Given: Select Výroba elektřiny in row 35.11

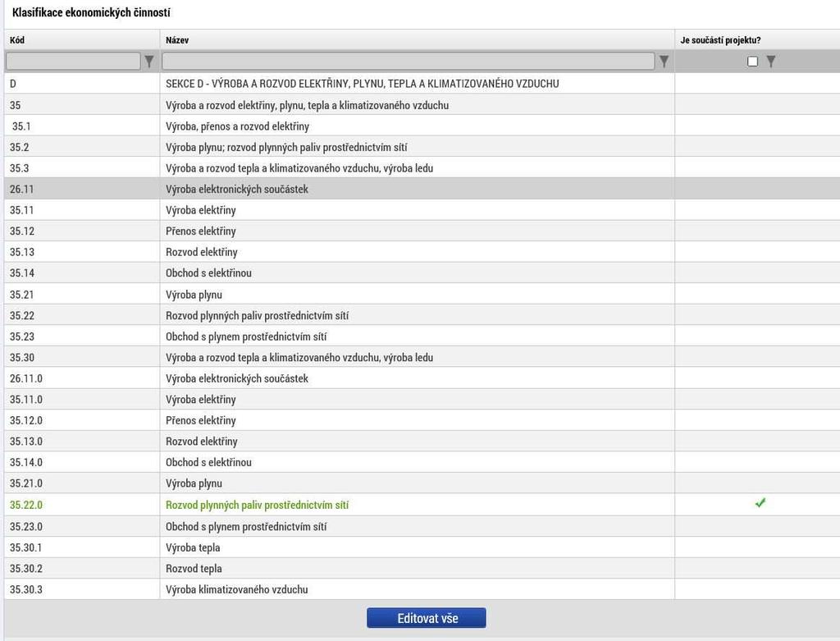Looking at the screenshot, I should coord(200,210).
